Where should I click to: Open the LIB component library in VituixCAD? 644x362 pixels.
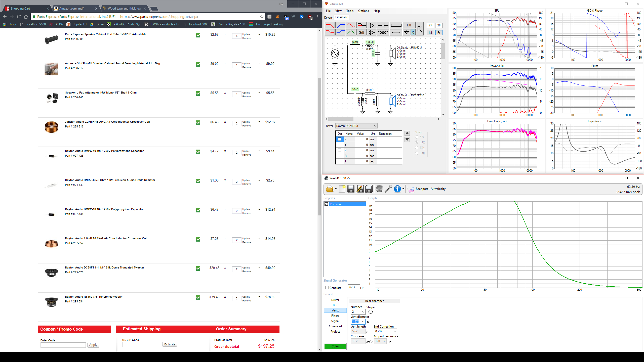409,25
